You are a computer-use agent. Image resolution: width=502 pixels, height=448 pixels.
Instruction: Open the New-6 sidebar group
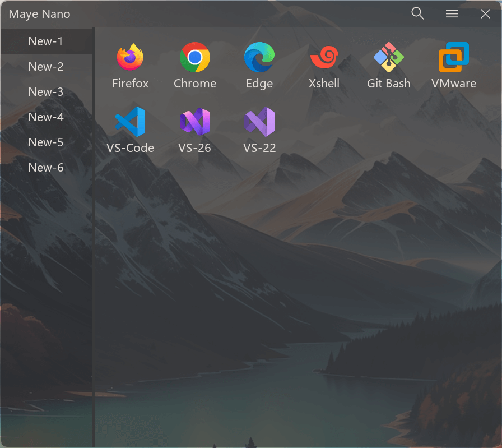pyautogui.click(x=46, y=168)
